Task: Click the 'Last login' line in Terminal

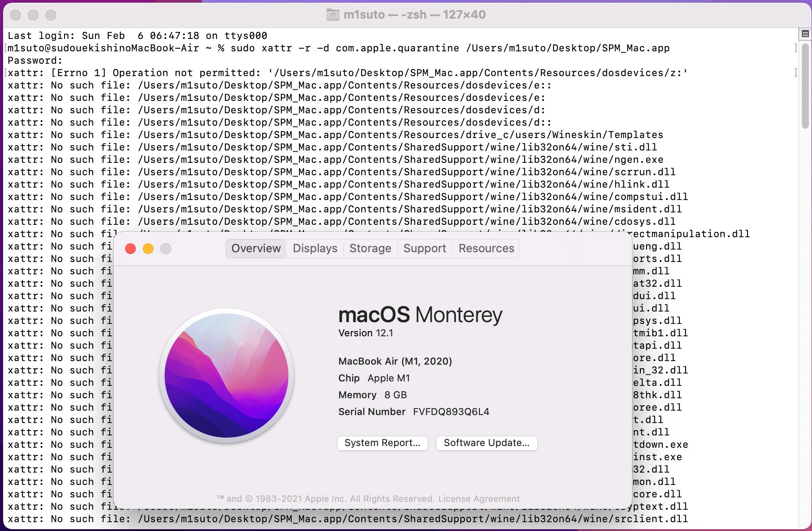Action: coord(138,35)
